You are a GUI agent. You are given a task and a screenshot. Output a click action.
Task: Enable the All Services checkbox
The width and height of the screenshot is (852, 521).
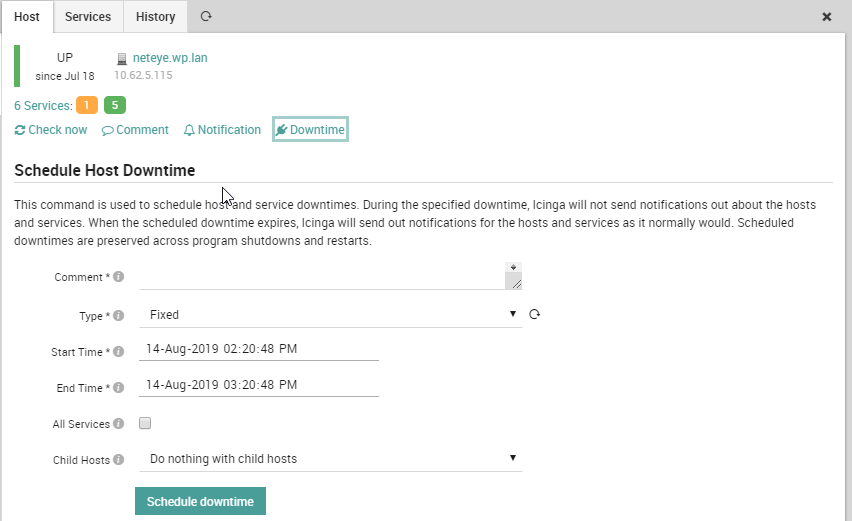pyautogui.click(x=145, y=423)
